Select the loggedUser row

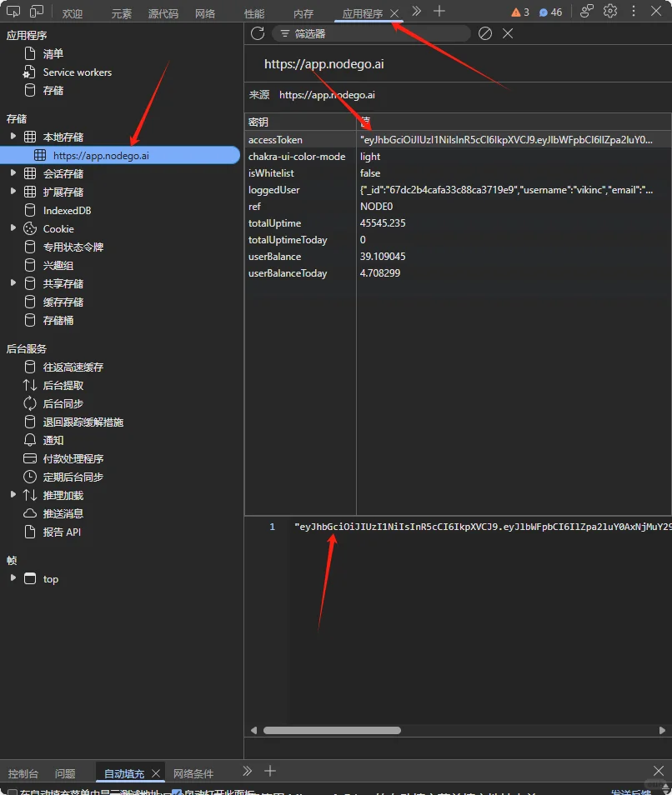click(x=458, y=190)
